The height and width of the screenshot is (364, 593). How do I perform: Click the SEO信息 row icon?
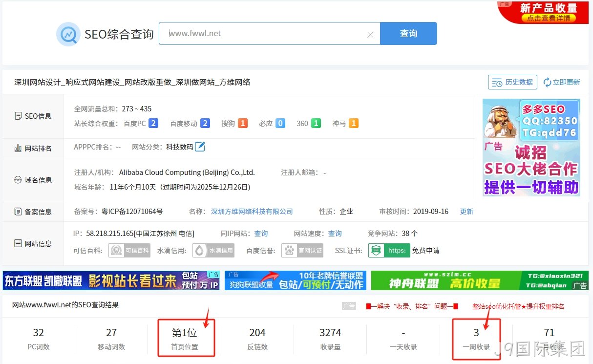tap(18, 116)
